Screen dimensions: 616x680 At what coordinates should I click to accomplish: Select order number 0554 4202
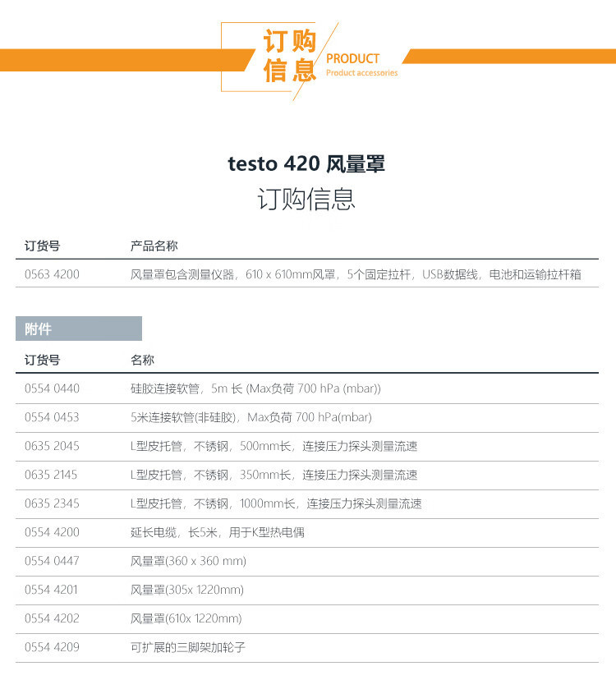pos(52,618)
